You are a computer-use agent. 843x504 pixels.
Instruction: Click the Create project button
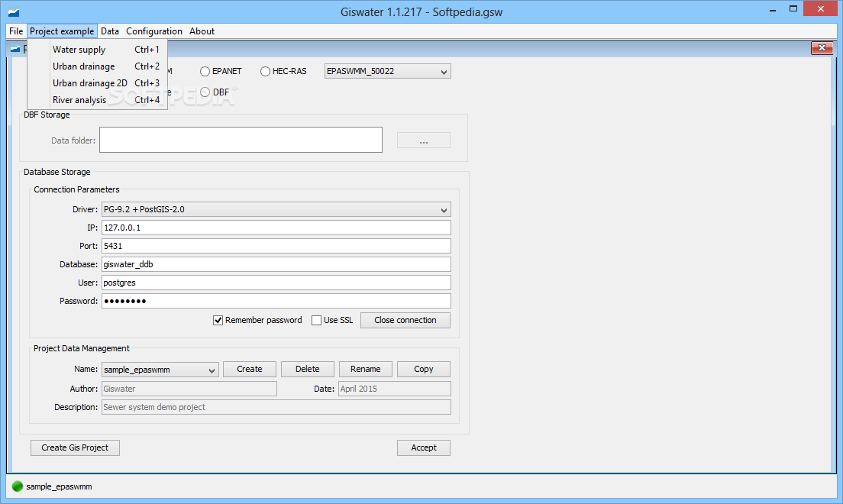click(x=250, y=369)
